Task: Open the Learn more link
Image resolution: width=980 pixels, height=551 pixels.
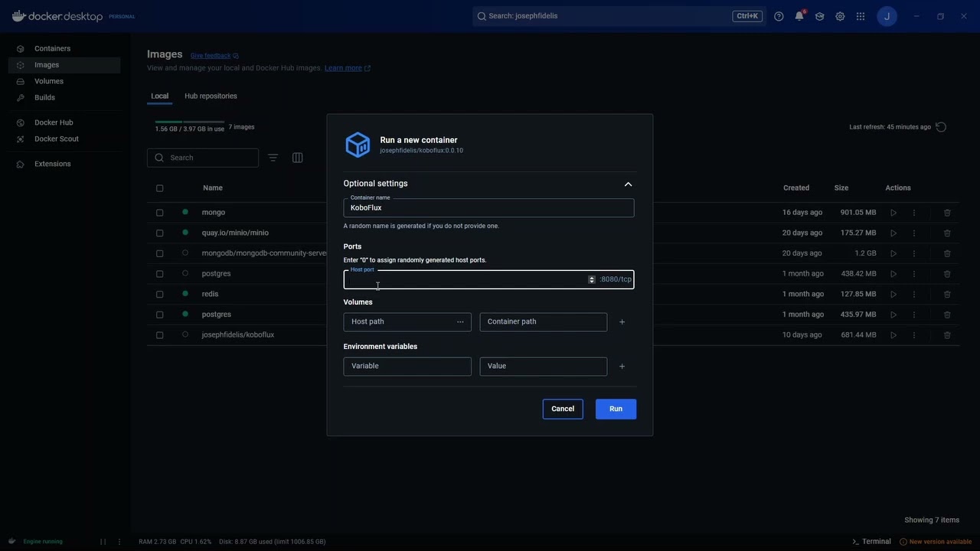Action: point(347,68)
